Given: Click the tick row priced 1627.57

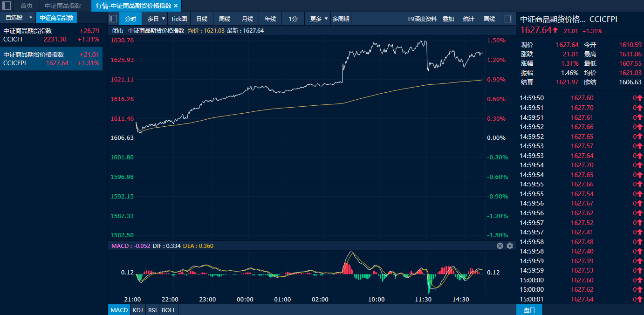Looking at the screenshot, I should coord(580,146).
